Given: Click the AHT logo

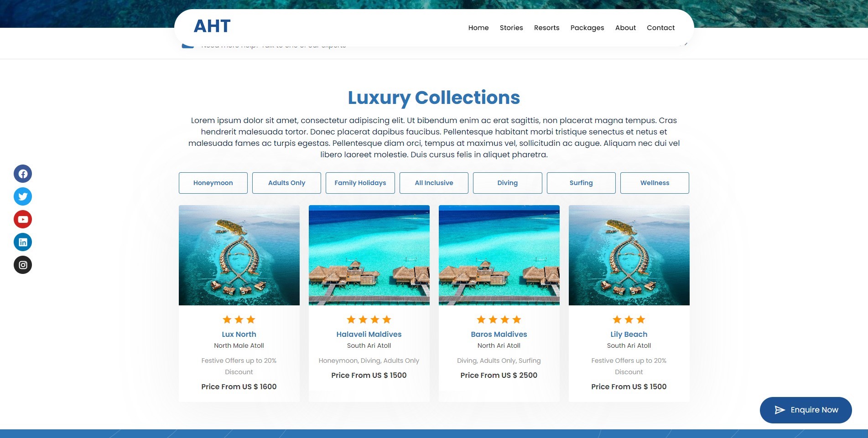Looking at the screenshot, I should [212, 26].
